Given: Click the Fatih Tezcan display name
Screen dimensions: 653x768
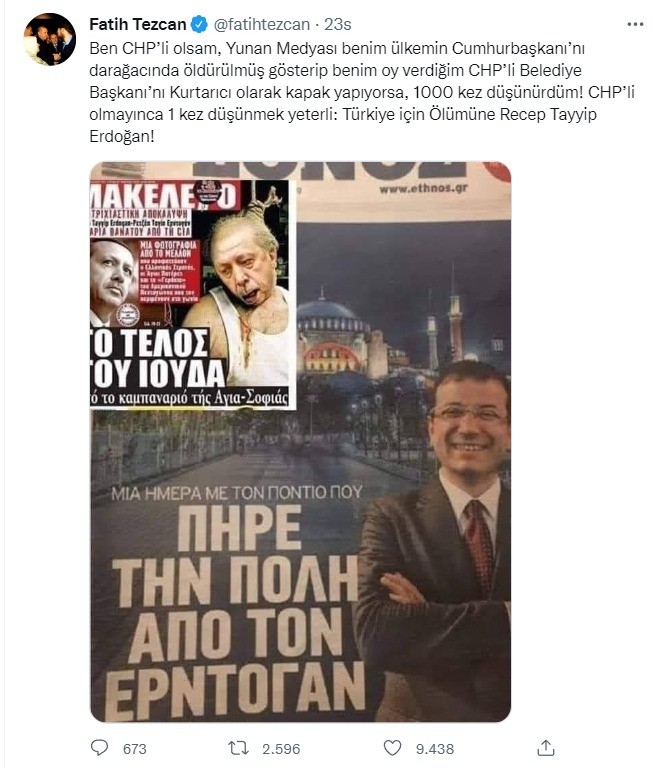Looking at the screenshot, I should tap(138, 24).
